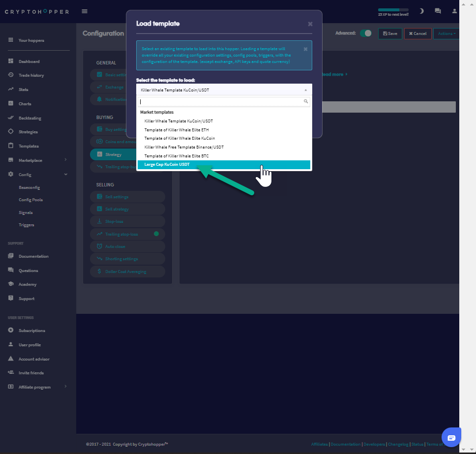Click the Cancel button
The height and width of the screenshot is (454, 476).
tap(417, 33)
